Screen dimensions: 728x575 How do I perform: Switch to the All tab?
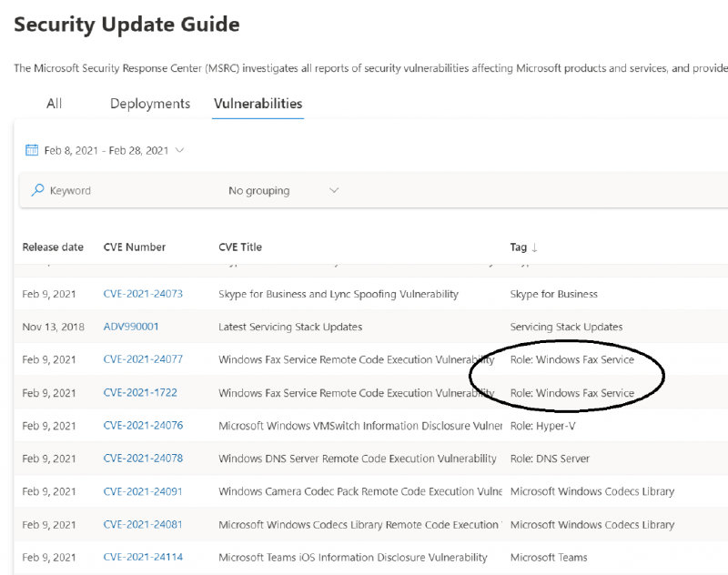55,104
